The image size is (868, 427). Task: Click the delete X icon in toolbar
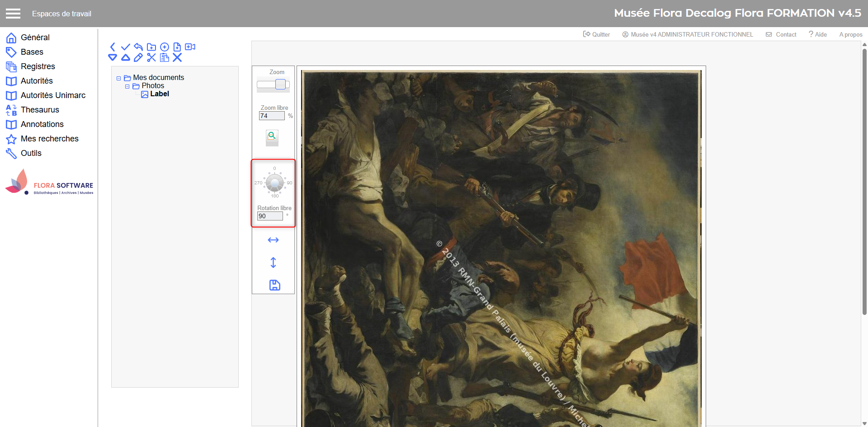177,57
